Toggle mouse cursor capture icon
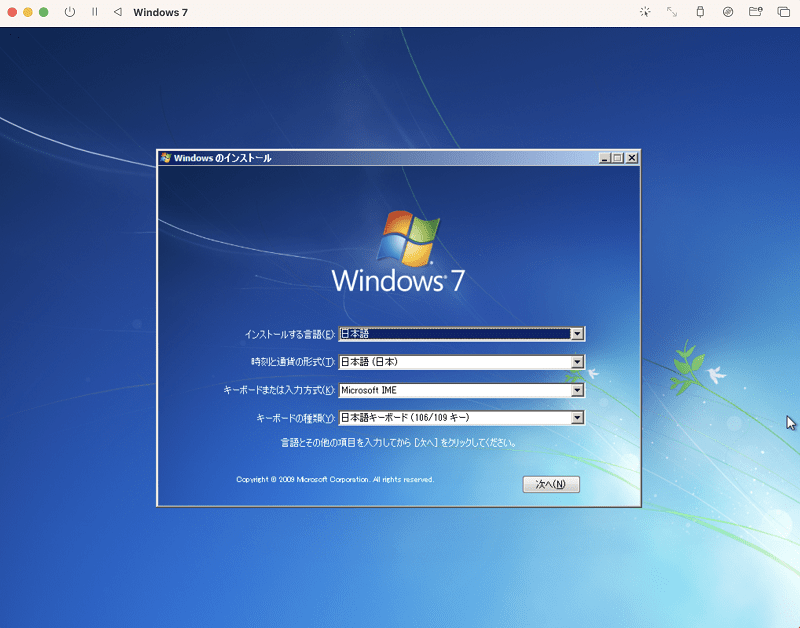The width and height of the screenshot is (800, 628). (645, 12)
